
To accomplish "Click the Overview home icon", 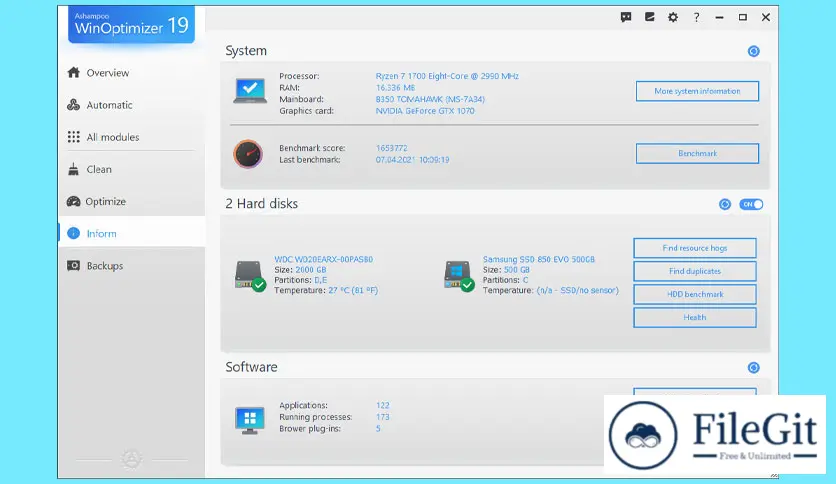I will pyautogui.click(x=74, y=72).
